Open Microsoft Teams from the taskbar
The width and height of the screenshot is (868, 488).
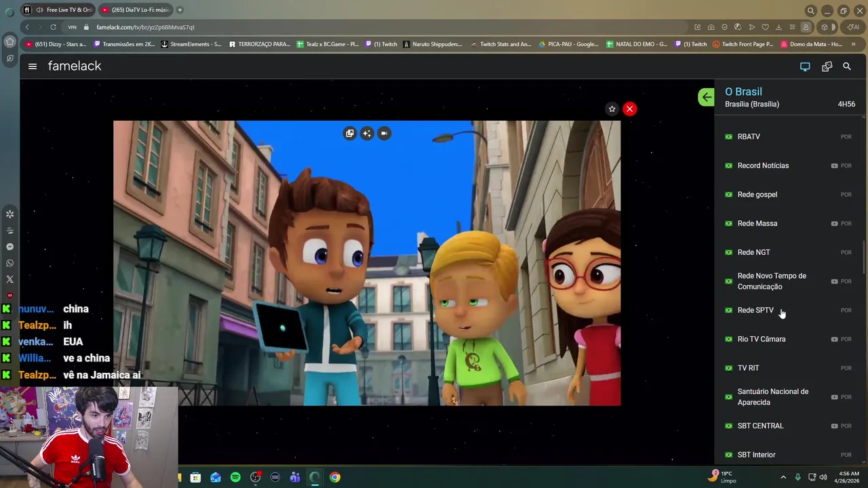point(295,477)
